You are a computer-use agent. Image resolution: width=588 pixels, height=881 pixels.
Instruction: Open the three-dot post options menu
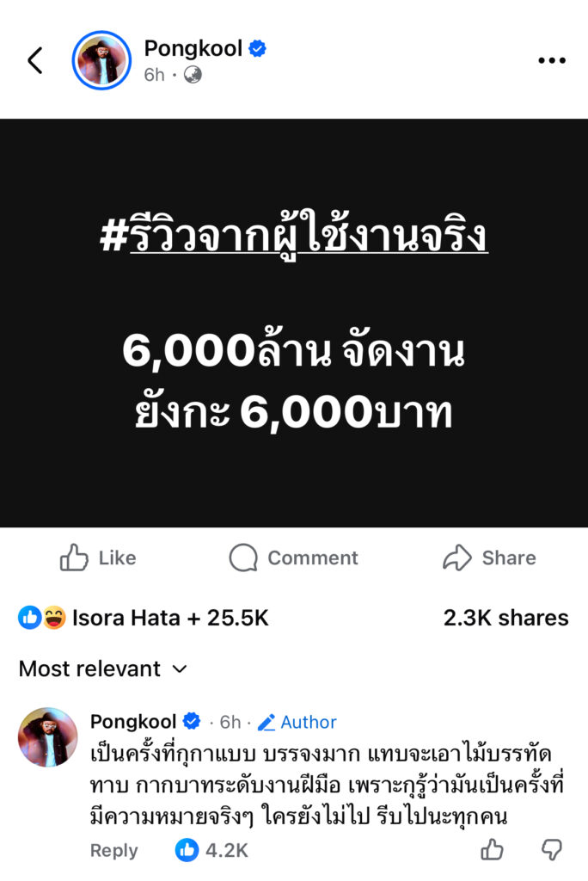pos(552,60)
